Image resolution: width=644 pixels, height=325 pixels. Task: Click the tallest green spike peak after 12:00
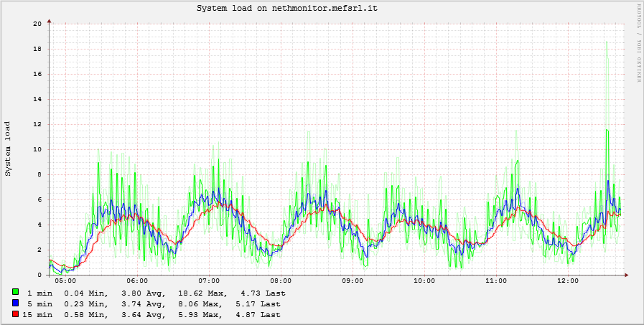coord(607,42)
